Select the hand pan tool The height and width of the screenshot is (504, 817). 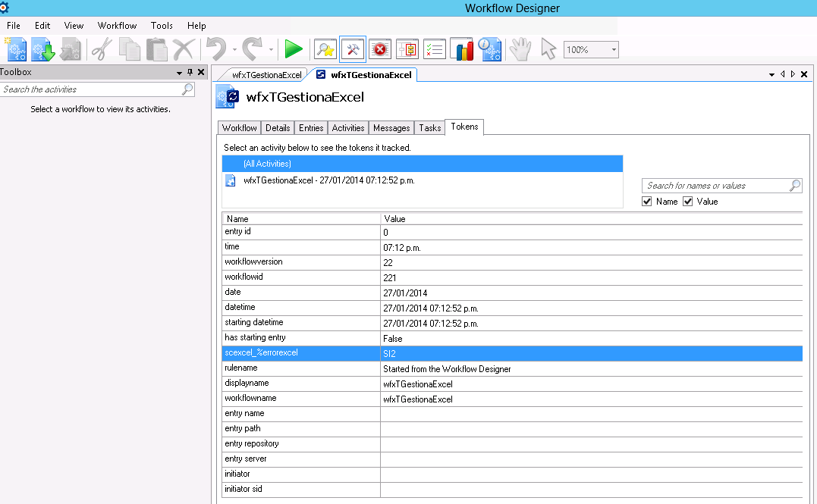520,50
